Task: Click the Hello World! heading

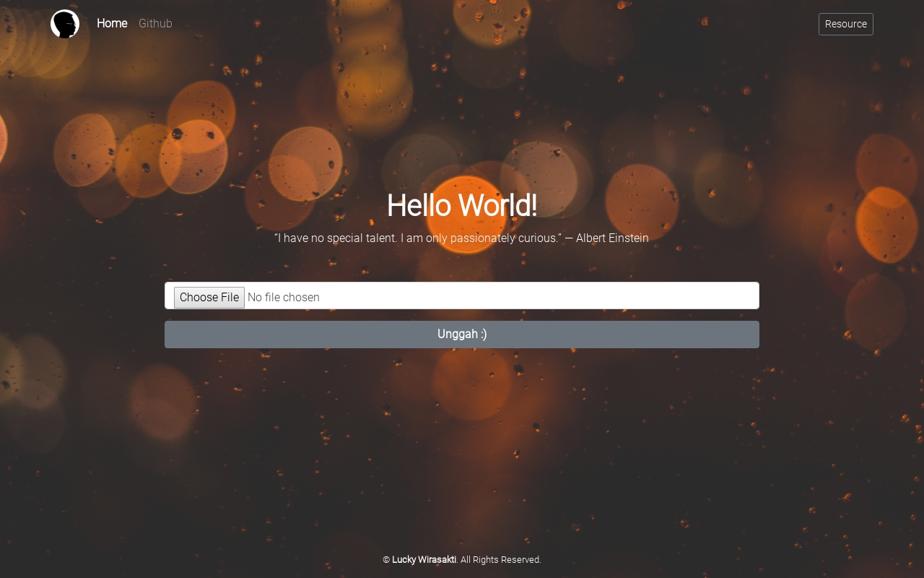Action: (x=462, y=205)
